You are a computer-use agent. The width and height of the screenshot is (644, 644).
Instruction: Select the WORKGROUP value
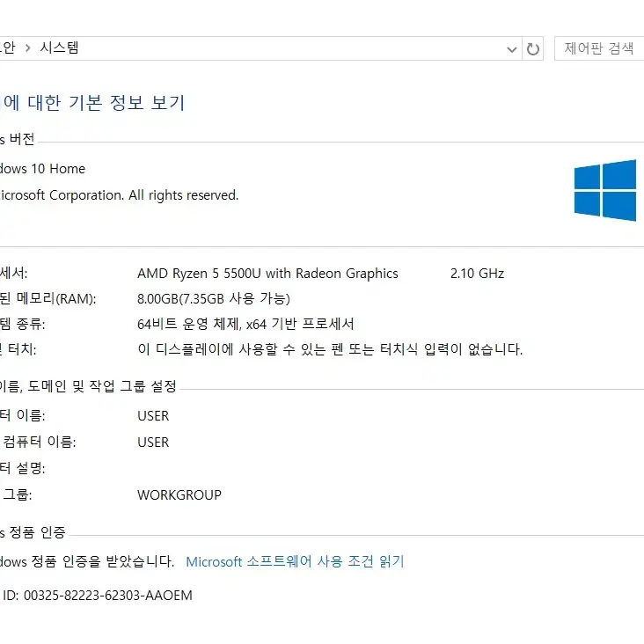(x=179, y=495)
